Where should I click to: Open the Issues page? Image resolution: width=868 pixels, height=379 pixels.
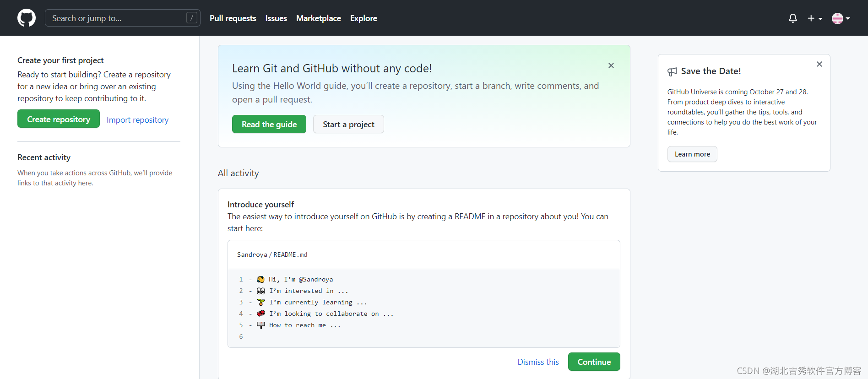coord(276,18)
